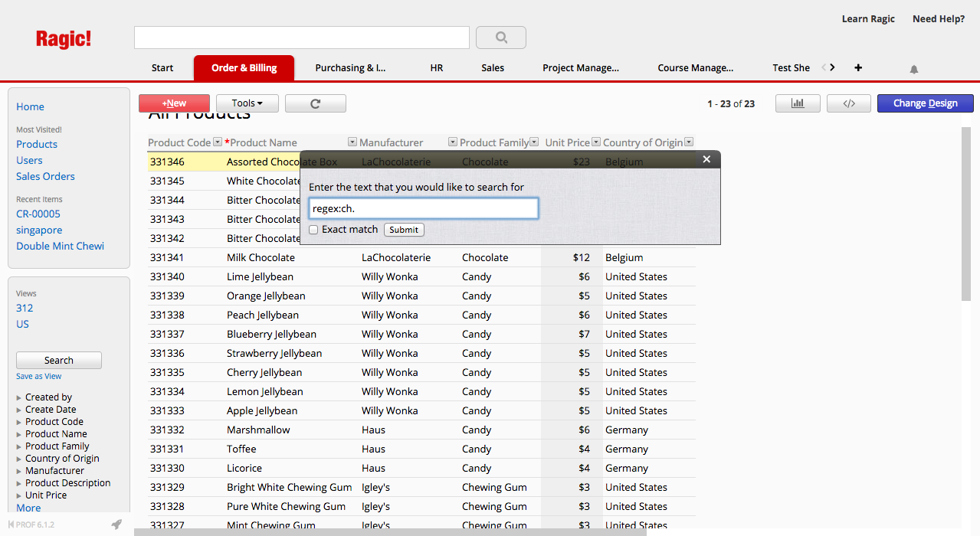Open the Sales Orders sidebar link

(x=46, y=177)
